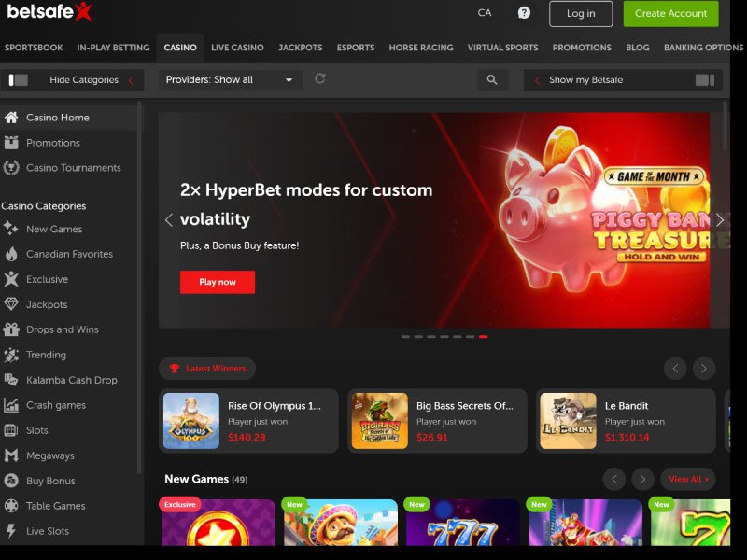Click the Drops and Wins gift icon

click(11, 329)
